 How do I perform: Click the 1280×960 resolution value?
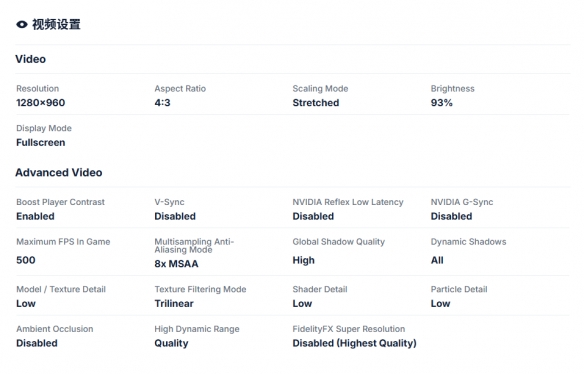[x=41, y=103]
